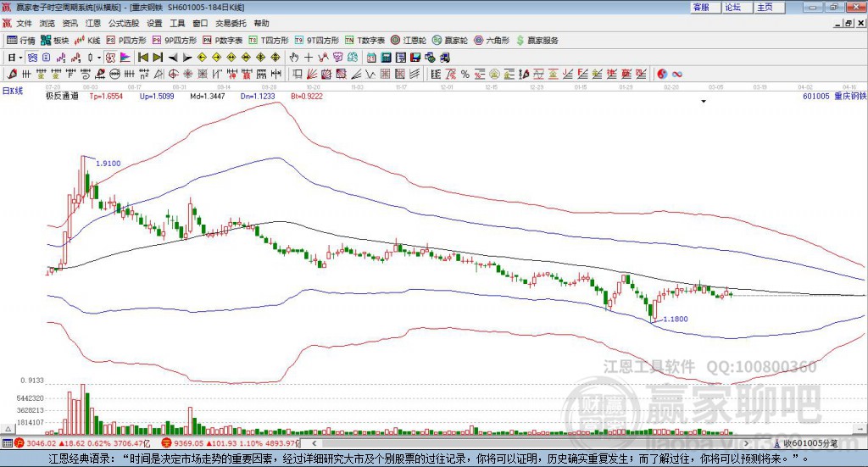Open the 文件 menu
The image size is (868, 467).
[25, 23]
